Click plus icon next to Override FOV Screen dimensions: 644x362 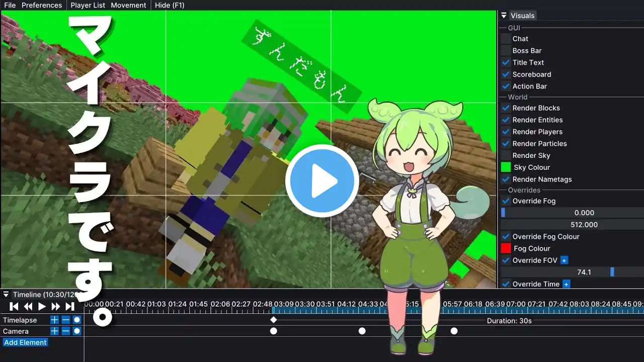[565, 260]
